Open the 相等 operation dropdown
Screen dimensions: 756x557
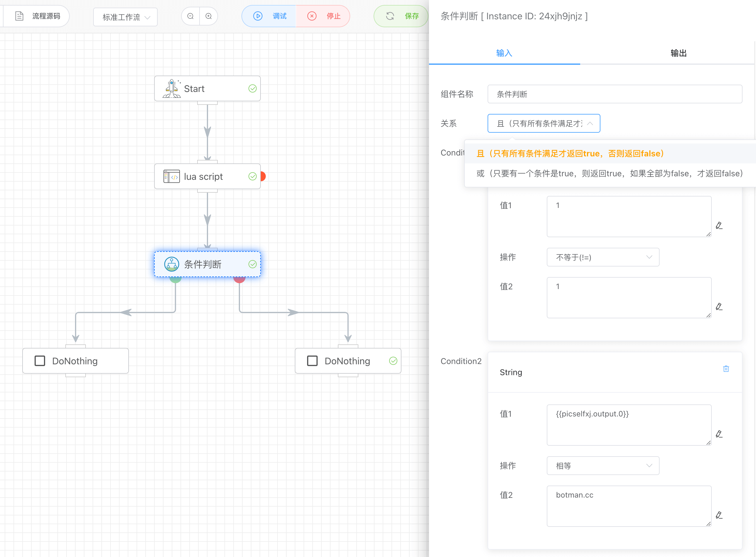pyautogui.click(x=603, y=466)
